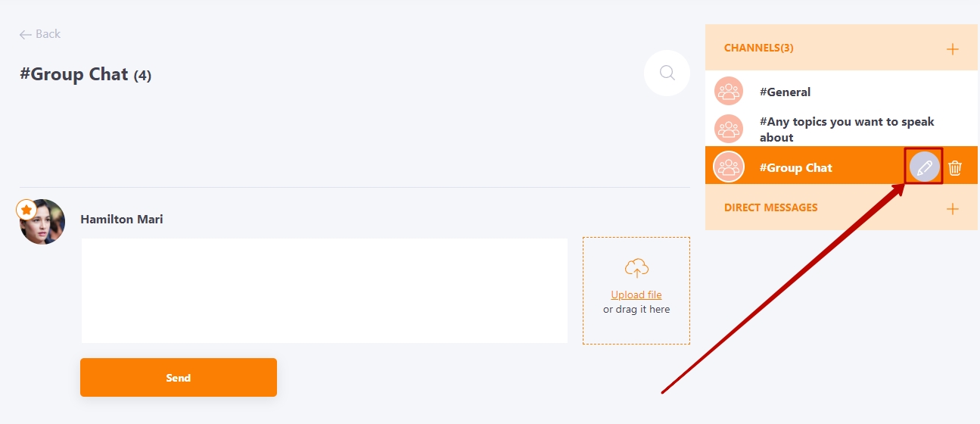Open search with the magnifier icon
This screenshot has width=980, height=424.
(x=667, y=73)
